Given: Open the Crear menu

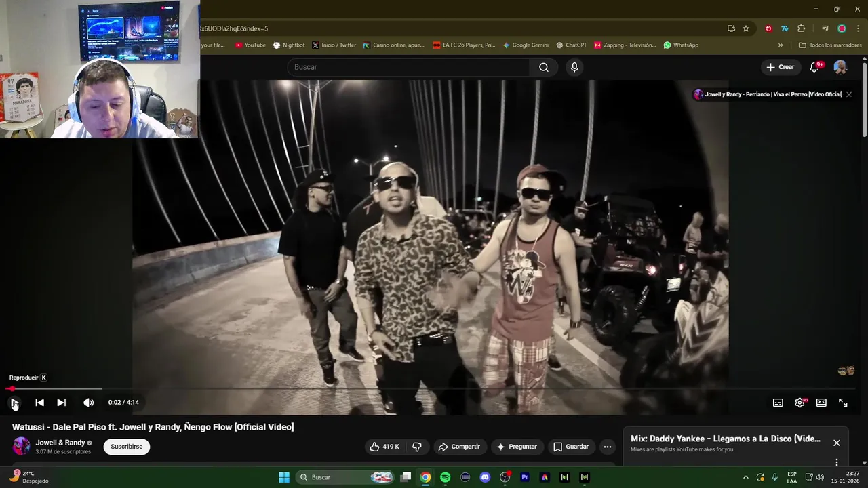Looking at the screenshot, I should coord(781,67).
